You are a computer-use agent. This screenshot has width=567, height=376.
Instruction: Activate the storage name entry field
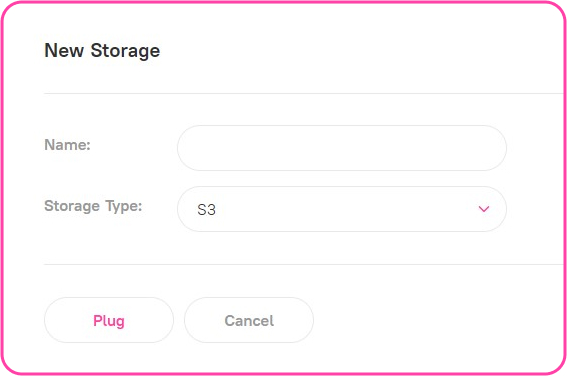pos(342,148)
